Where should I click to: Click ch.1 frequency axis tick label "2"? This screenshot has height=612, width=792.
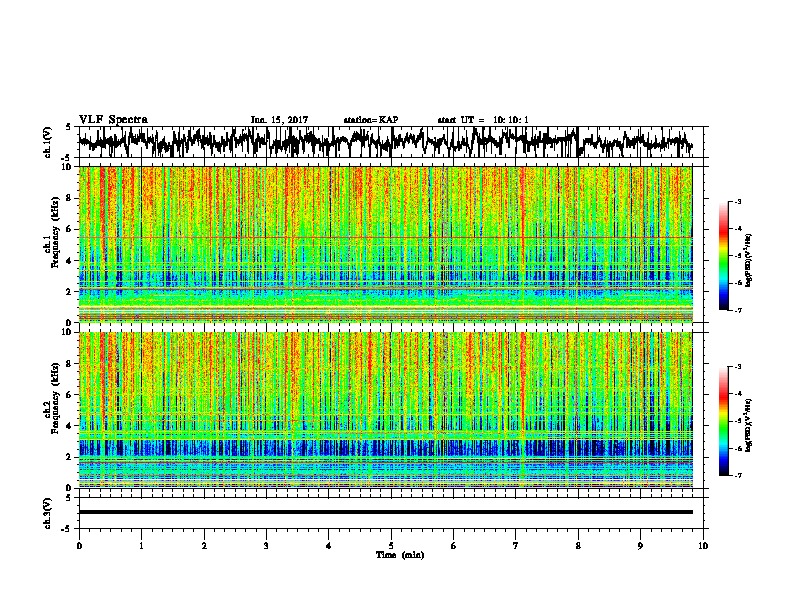pyautogui.click(x=71, y=292)
